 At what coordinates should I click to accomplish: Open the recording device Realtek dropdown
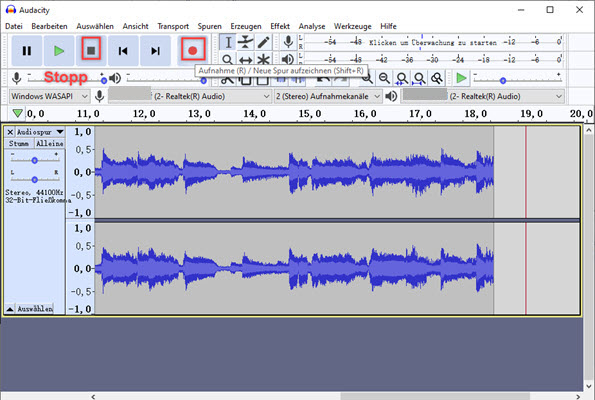[190, 96]
